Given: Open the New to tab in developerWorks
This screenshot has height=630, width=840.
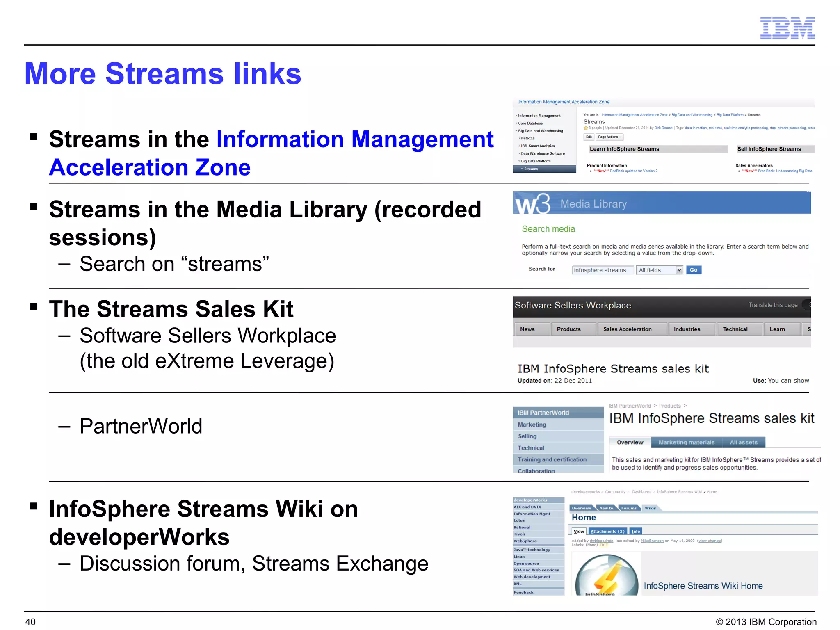Looking at the screenshot, I should click(606, 508).
